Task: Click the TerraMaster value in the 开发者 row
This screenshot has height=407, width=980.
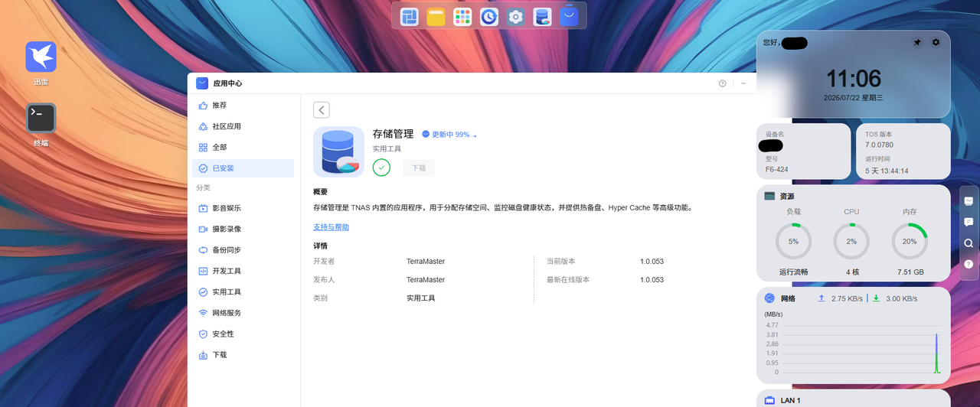Action: point(426,262)
